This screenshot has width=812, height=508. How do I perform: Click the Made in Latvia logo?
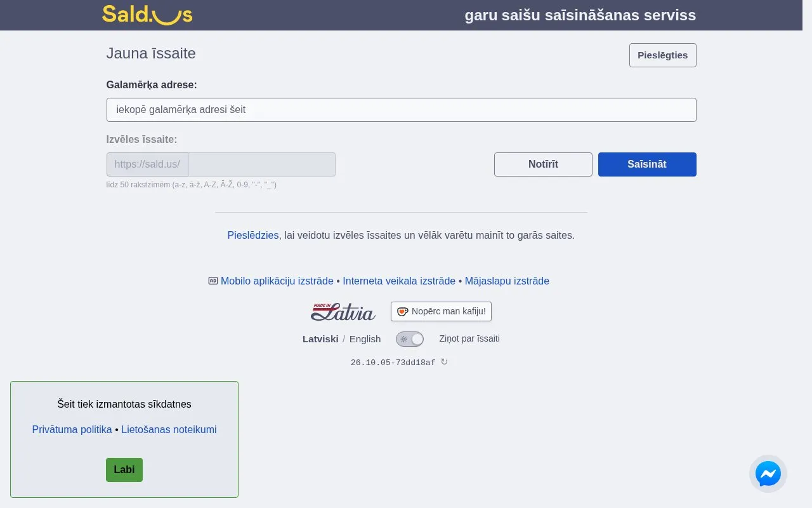(x=343, y=312)
